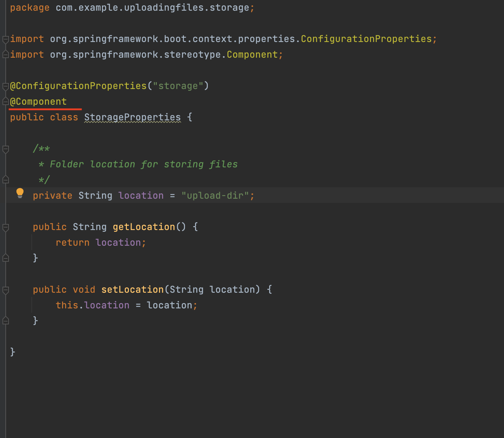Click the fold marker beside @Component
This screenshot has height=438, width=504.
coord(5,101)
